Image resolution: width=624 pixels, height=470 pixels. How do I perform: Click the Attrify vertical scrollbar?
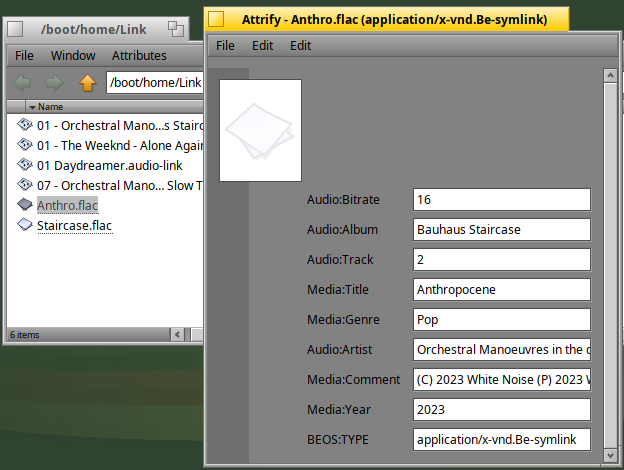point(609,260)
